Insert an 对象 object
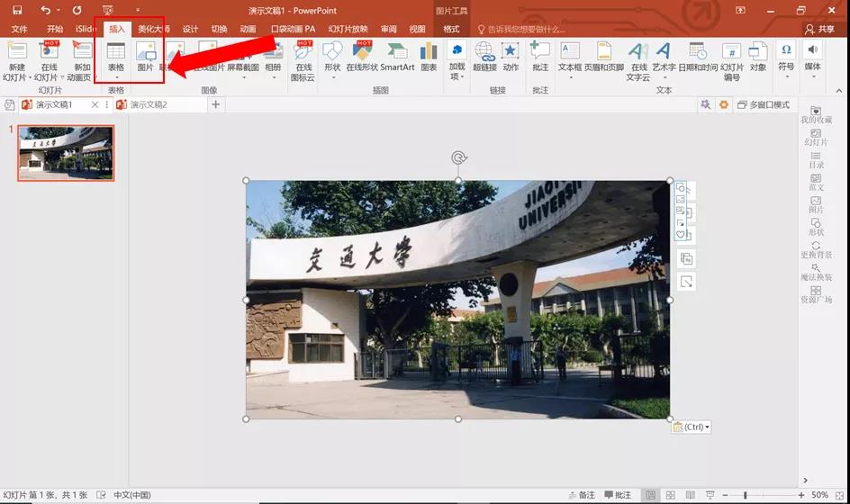Image resolution: width=850 pixels, height=504 pixels. pyautogui.click(x=758, y=57)
